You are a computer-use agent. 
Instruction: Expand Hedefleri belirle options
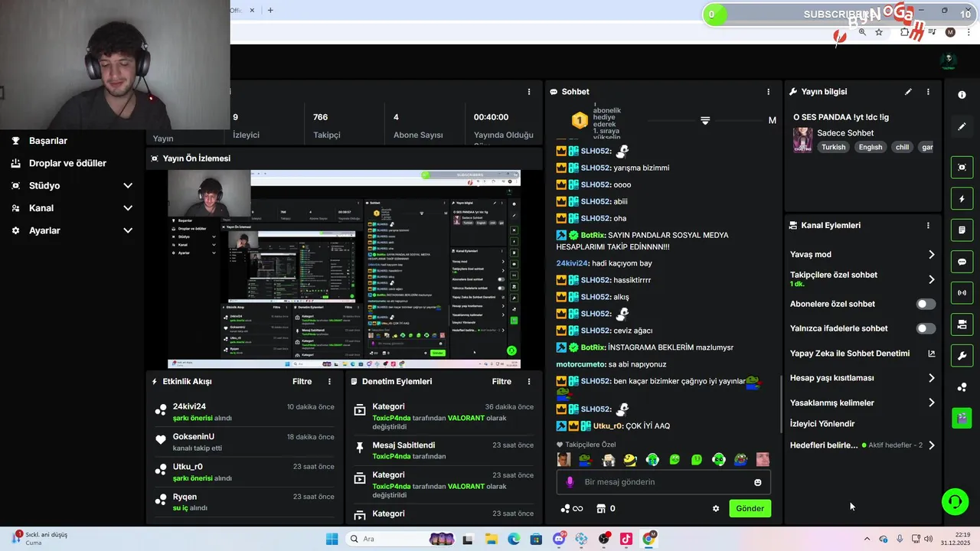tap(932, 445)
